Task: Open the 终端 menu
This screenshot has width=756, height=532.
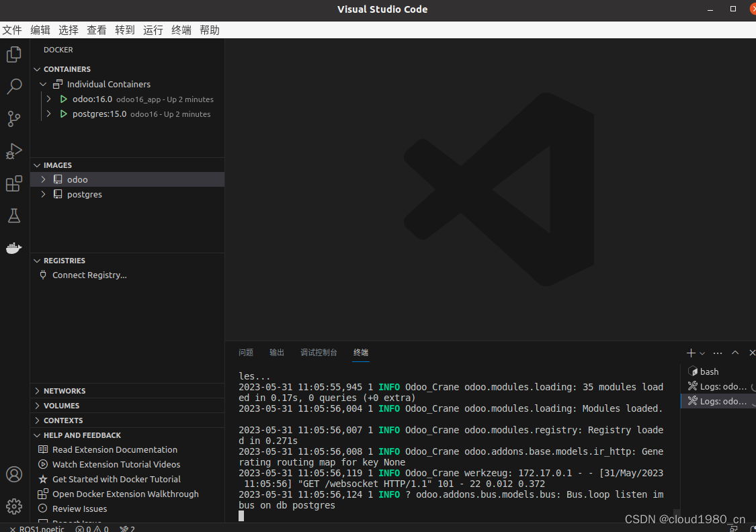Action: [181, 30]
